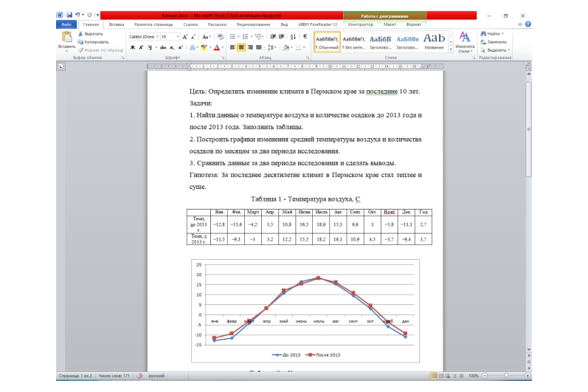Click the bulleted list icon
The width and height of the screenshot is (588, 392).
coord(232,37)
